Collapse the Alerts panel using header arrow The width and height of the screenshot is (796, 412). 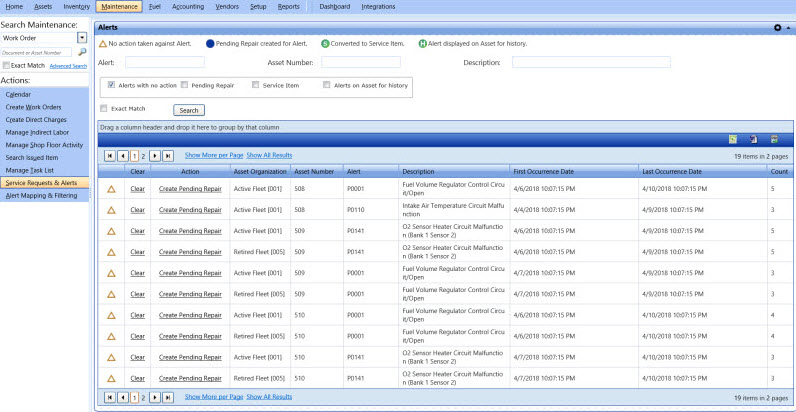point(788,28)
